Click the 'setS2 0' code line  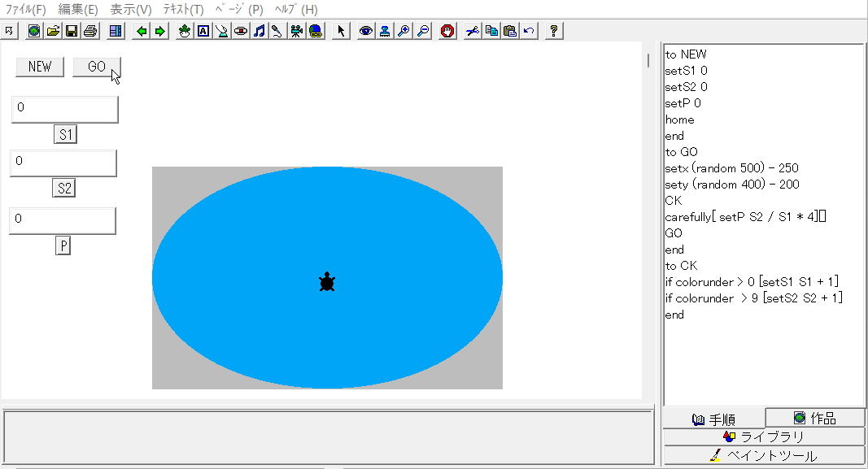[x=687, y=87]
